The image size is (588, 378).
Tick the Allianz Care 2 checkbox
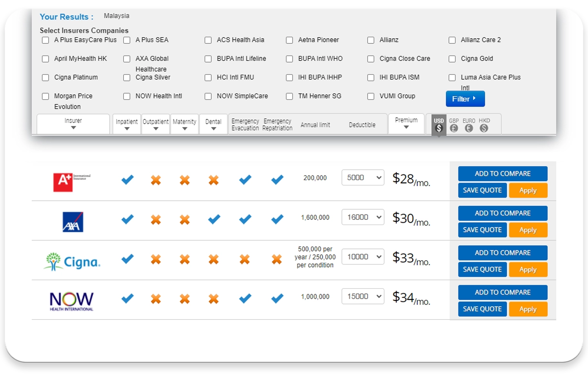tap(452, 40)
